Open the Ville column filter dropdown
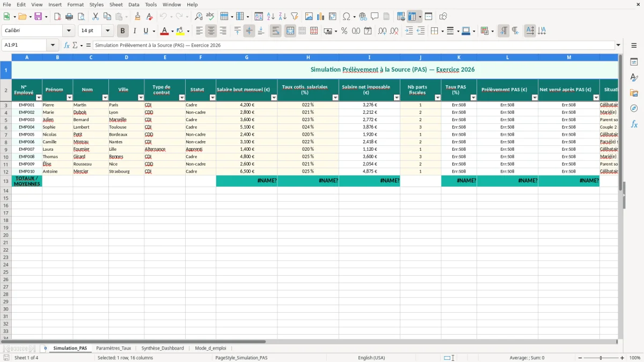The image size is (644, 362). click(x=141, y=98)
